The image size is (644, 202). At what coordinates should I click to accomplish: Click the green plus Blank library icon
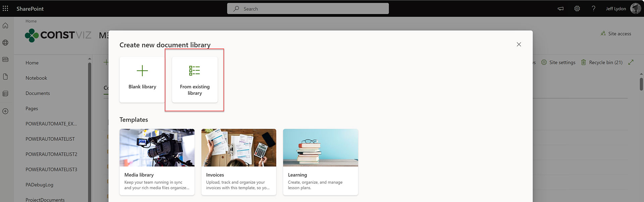click(142, 71)
